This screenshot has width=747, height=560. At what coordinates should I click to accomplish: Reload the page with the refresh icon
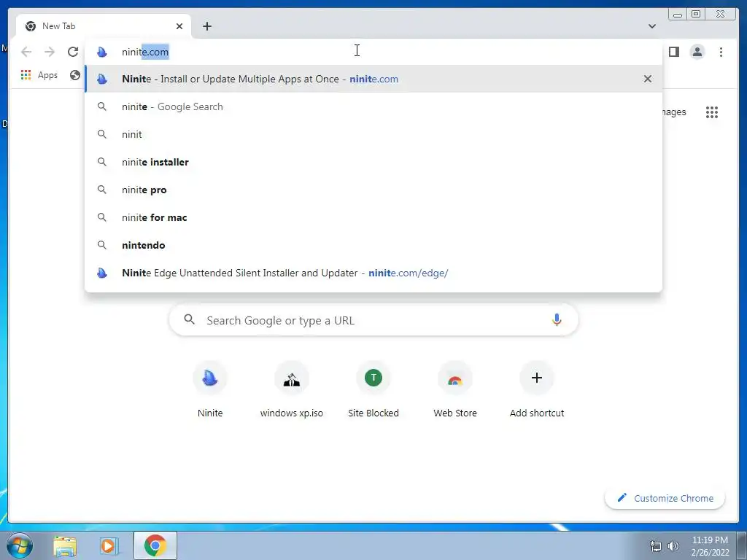point(73,52)
